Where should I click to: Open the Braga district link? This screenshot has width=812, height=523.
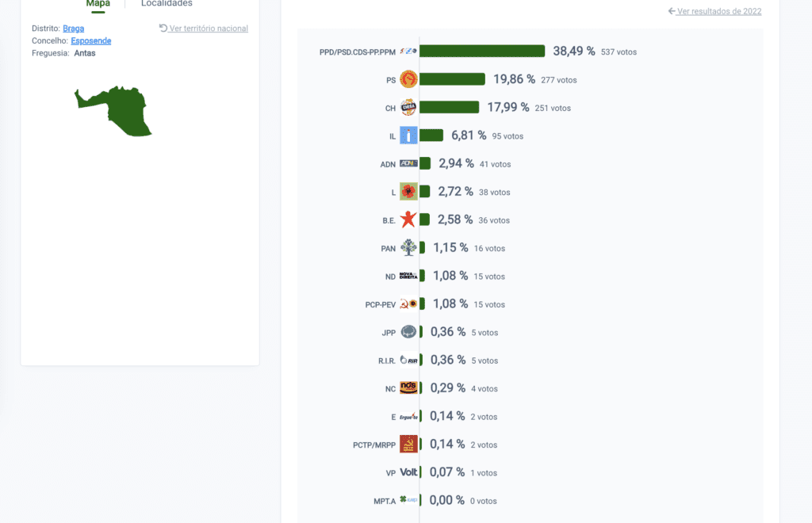(x=74, y=29)
